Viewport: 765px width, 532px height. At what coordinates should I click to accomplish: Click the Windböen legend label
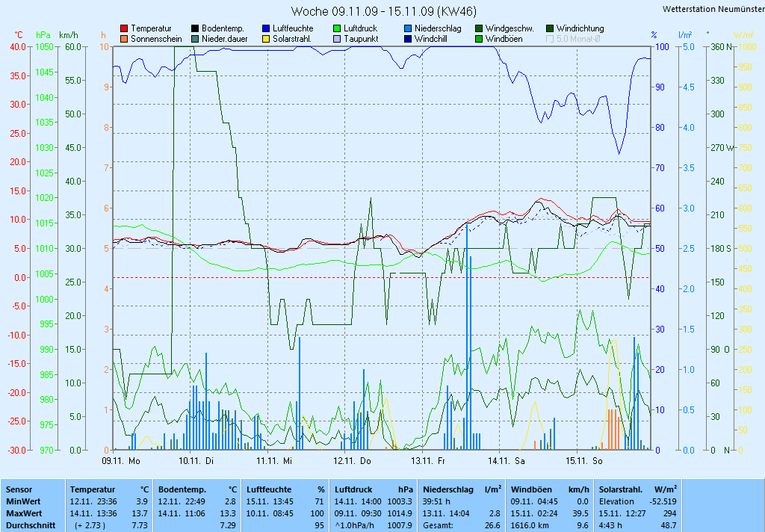click(x=504, y=39)
